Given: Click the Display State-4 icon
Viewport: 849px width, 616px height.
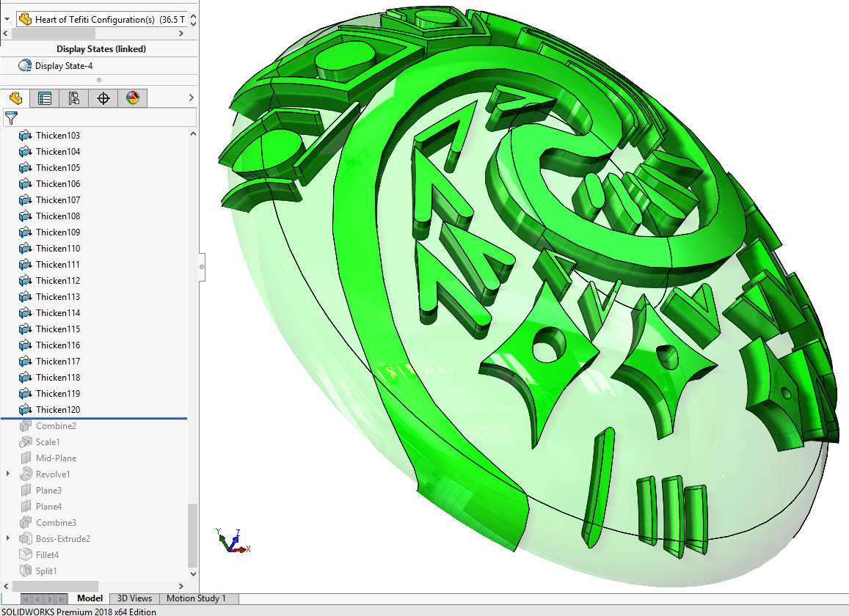Looking at the screenshot, I should tap(25, 66).
